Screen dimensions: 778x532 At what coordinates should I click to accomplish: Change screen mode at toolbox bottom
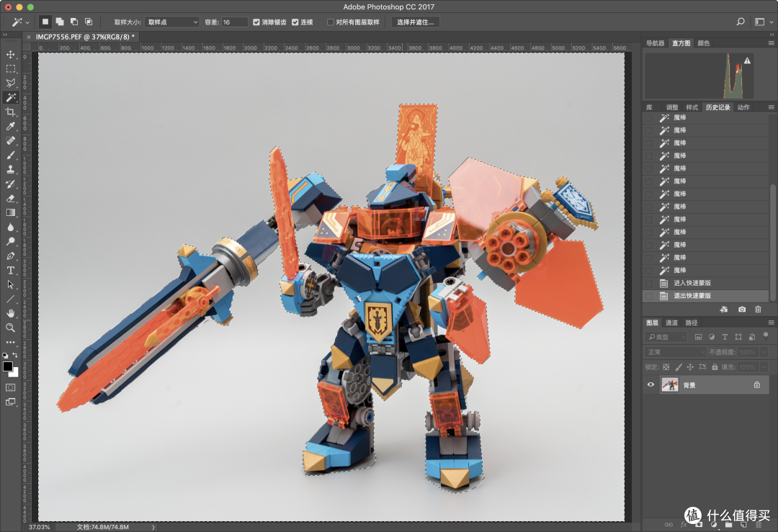(10, 402)
